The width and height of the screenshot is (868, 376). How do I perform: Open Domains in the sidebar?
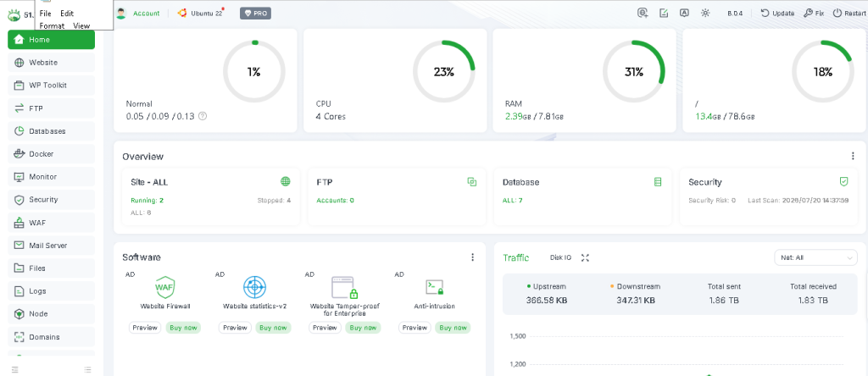point(51,337)
